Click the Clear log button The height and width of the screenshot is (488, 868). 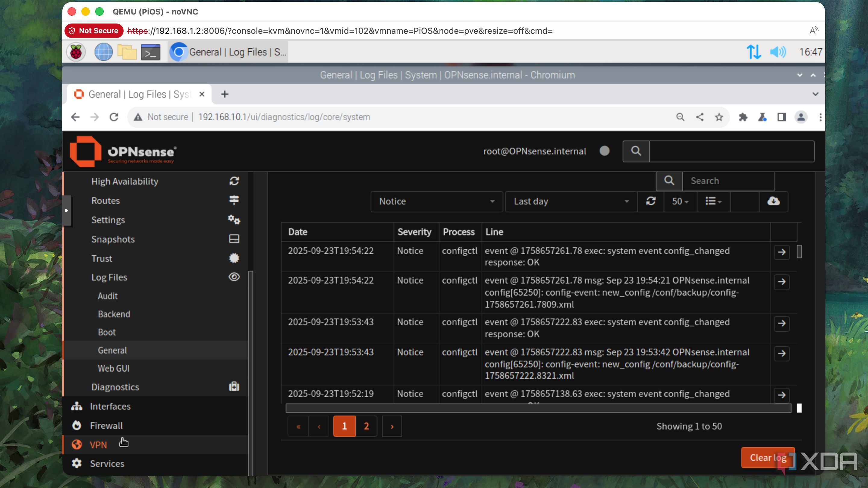point(768,458)
